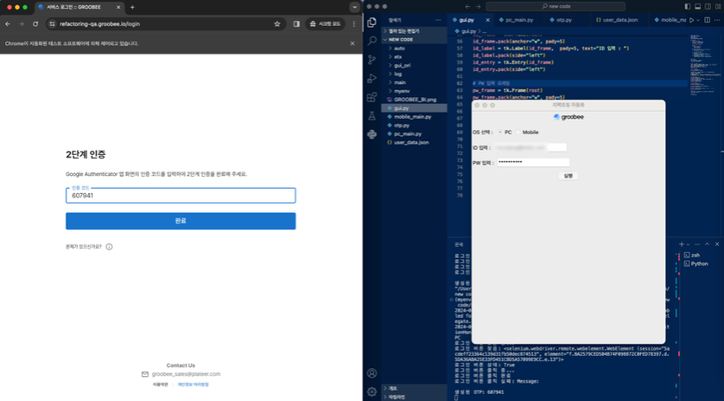Switch to the pc_main.py editor tab
This screenshot has width=724, height=401.
(519, 20)
